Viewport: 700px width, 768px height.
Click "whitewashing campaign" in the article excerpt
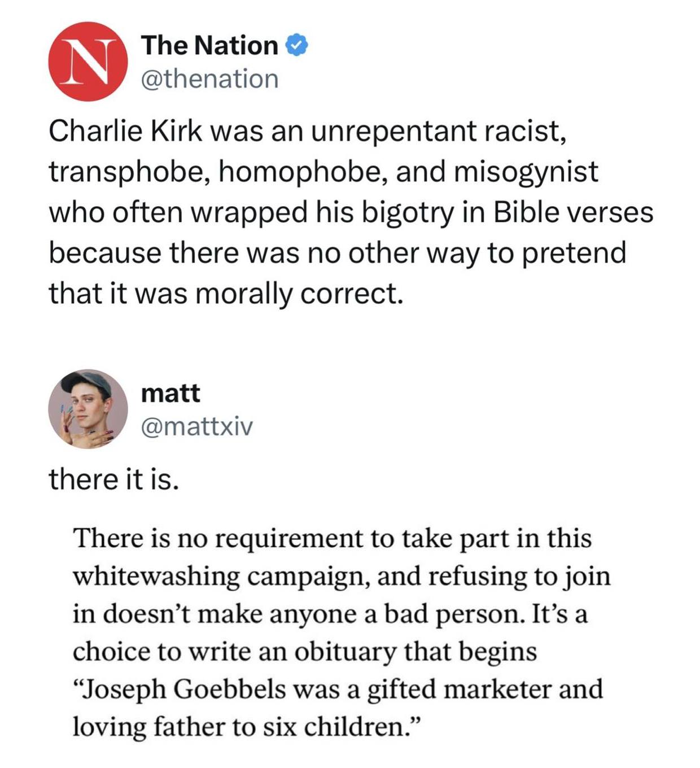tap(220, 577)
